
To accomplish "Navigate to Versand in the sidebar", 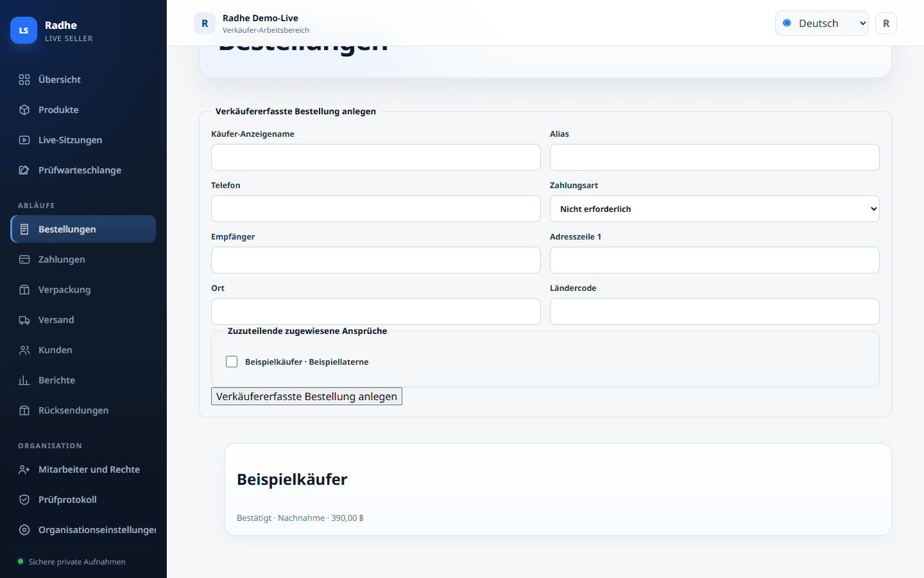I will point(83,320).
